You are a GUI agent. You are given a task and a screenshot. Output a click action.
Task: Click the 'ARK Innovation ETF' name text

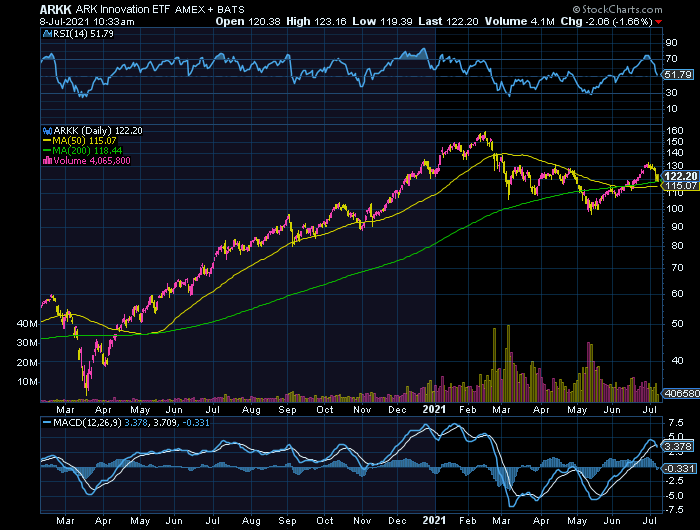click(x=123, y=9)
